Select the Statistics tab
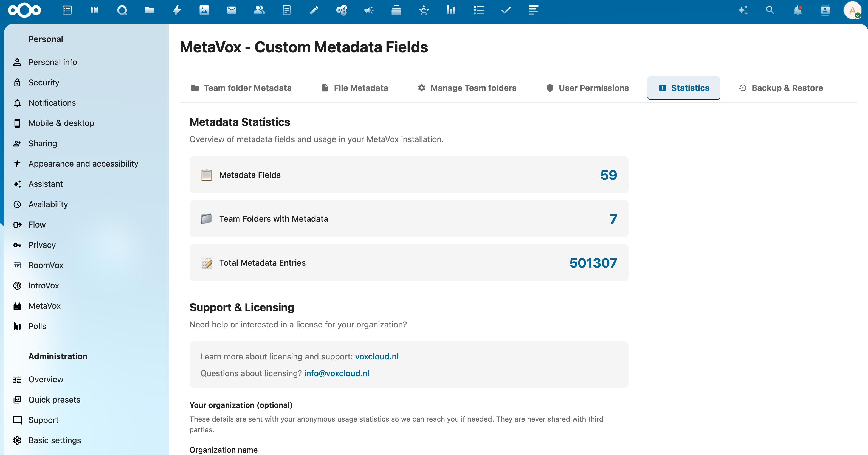Image resolution: width=868 pixels, height=455 pixels. [684, 88]
